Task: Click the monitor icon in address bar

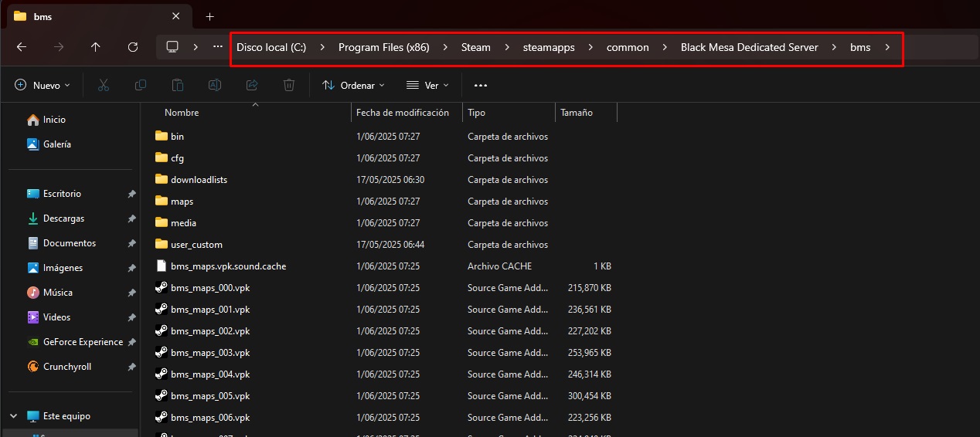Action: pos(172,47)
